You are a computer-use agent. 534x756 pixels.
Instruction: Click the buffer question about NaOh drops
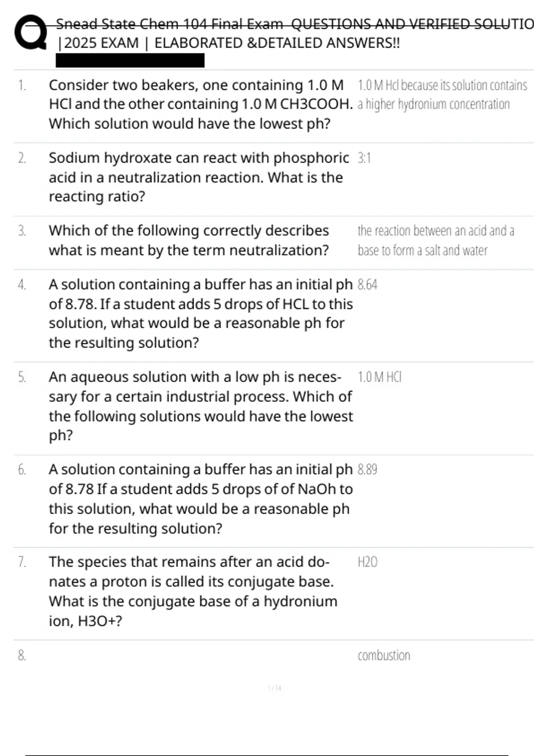200,499
